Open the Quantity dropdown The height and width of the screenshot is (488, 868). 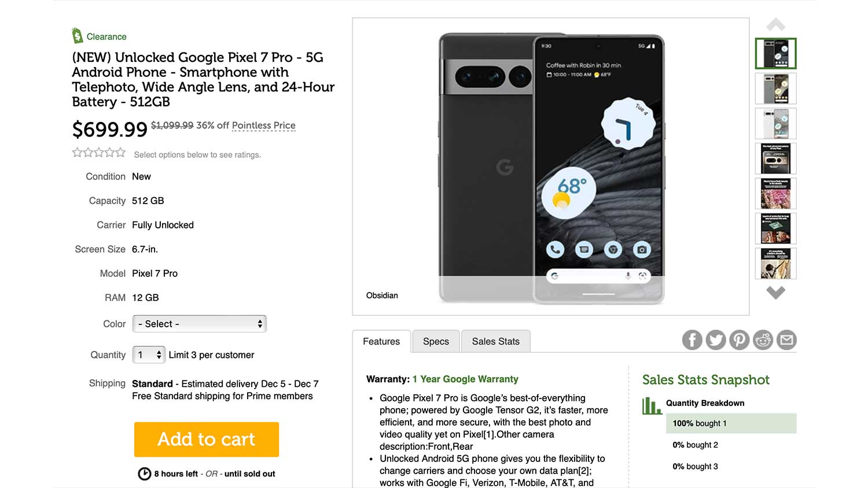[149, 354]
